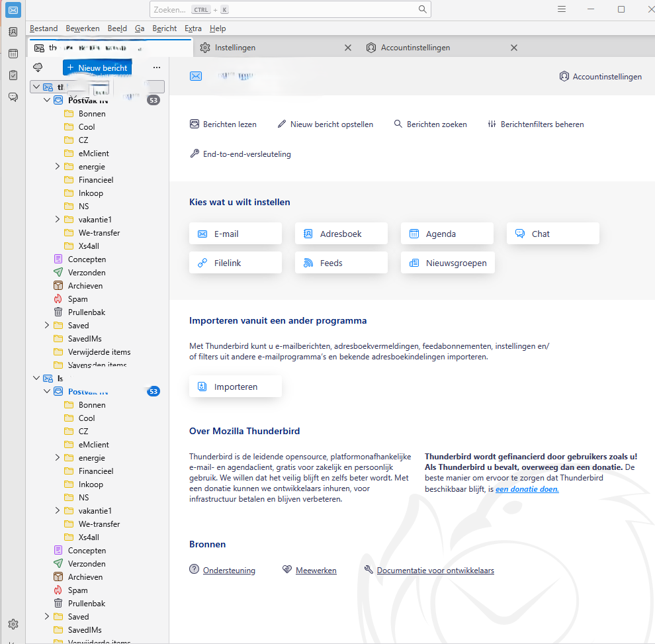The width and height of the screenshot is (655, 644).
Task: Click the search magnifier in Zoeken field
Action: (422, 9)
